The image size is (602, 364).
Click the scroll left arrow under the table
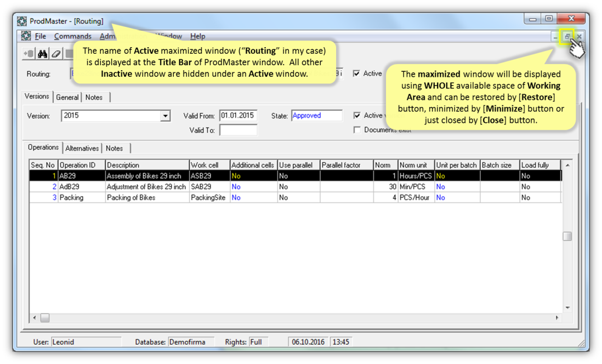35,318
